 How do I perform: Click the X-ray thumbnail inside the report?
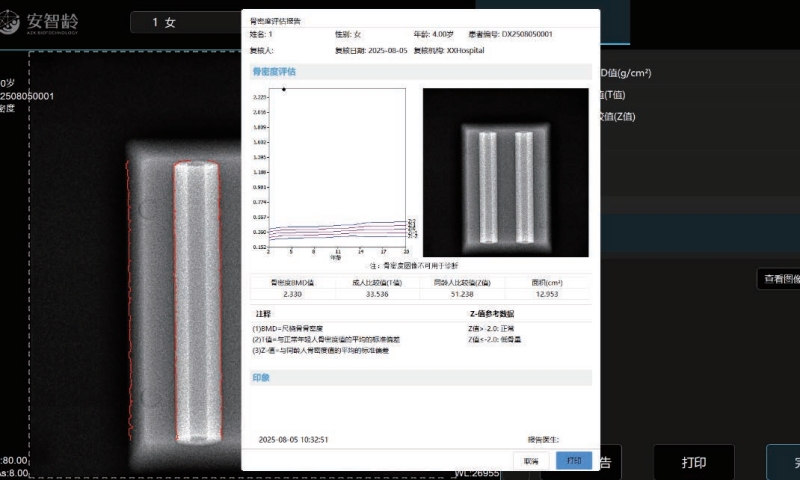point(506,172)
